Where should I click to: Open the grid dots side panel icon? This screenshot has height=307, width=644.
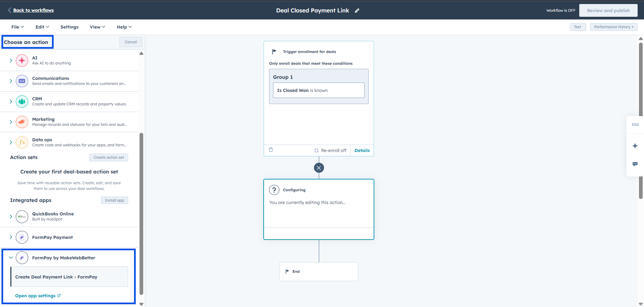[x=635, y=124]
